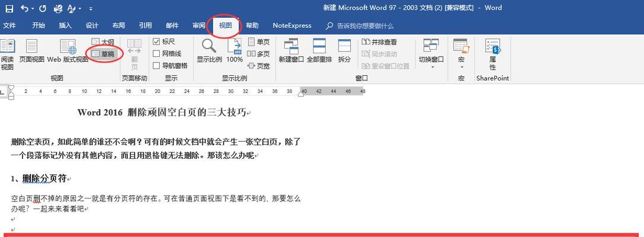Image resolution: width=644 pixels, height=237 pixels.
Task: Open Customize Quick Access Toolbar dropdown
Action: click(90, 9)
